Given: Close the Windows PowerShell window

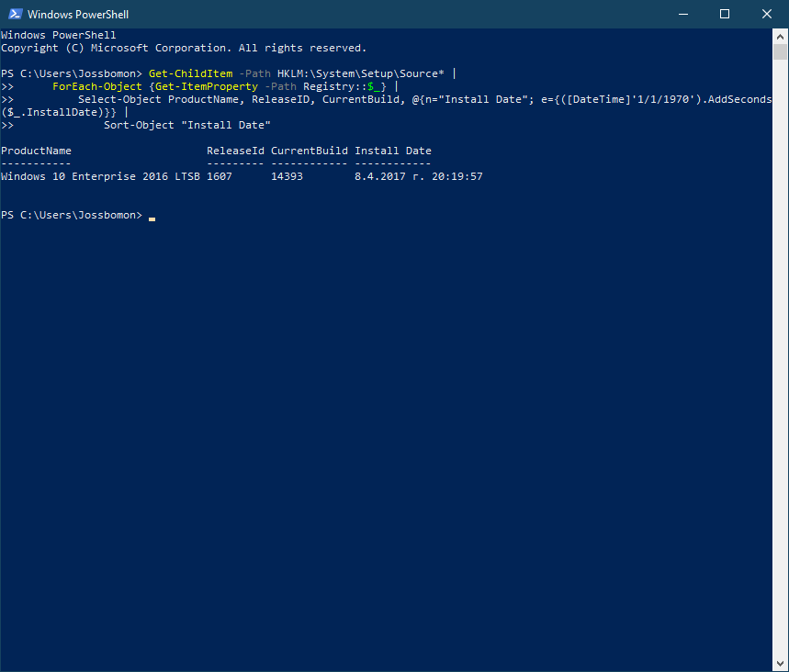Looking at the screenshot, I should click(766, 14).
